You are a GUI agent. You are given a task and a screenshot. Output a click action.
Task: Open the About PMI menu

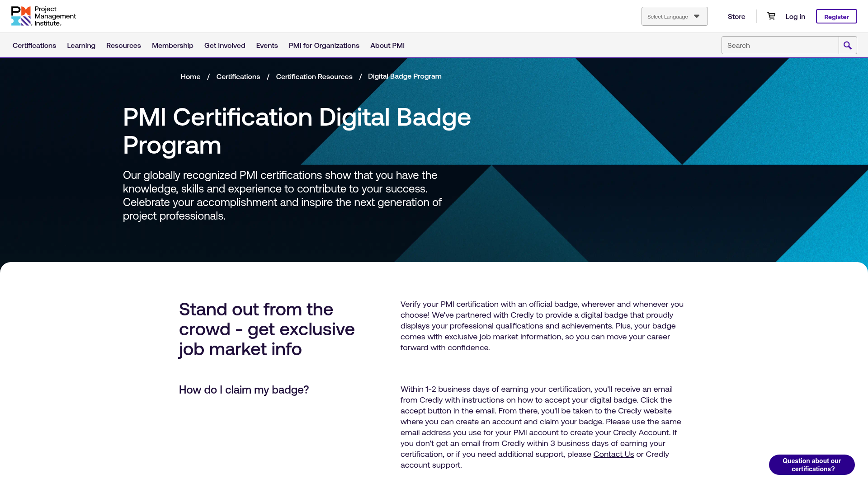click(387, 45)
